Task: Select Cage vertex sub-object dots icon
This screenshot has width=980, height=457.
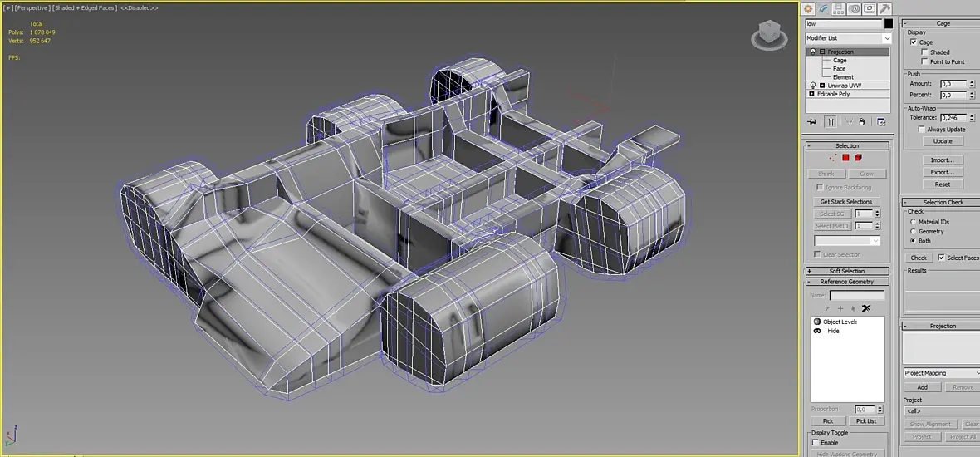Action: [833, 158]
